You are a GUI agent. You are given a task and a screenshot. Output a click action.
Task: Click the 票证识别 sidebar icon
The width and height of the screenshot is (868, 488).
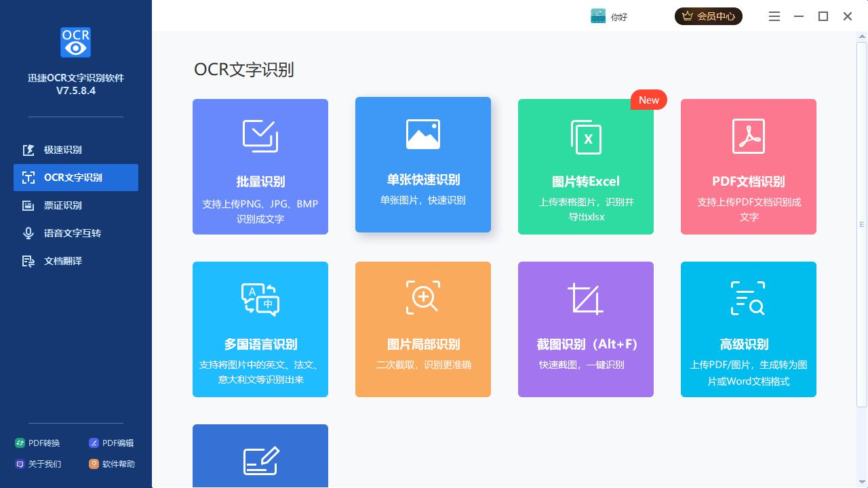(x=28, y=205)
